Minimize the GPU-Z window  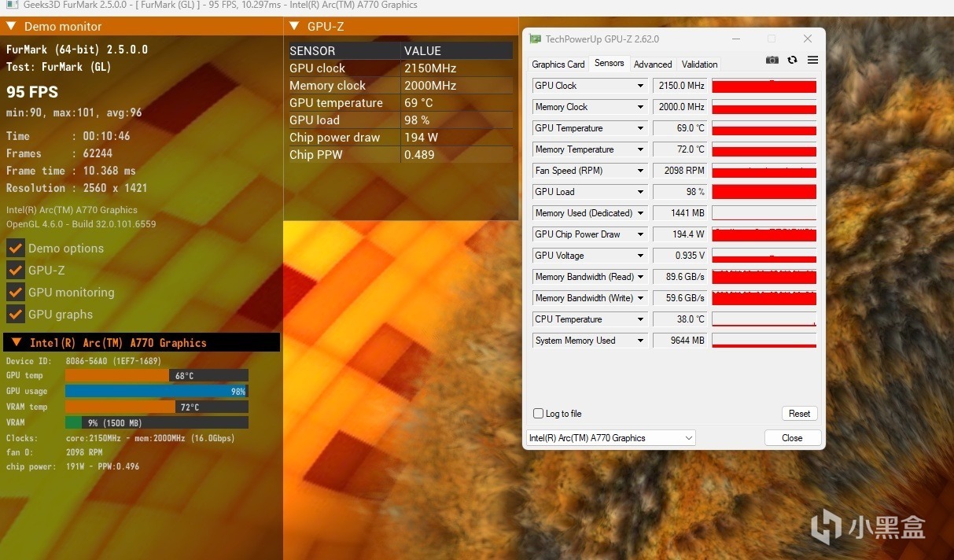735,39
